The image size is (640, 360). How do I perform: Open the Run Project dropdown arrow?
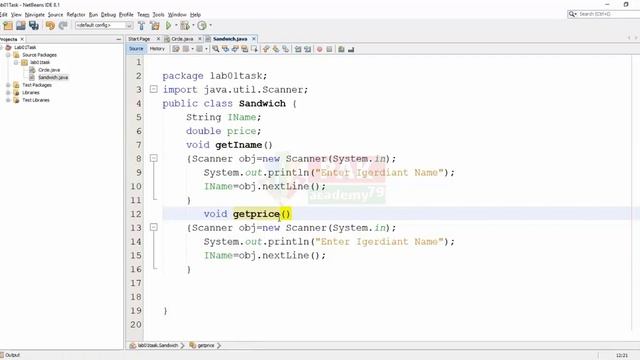tap(176, 25)
